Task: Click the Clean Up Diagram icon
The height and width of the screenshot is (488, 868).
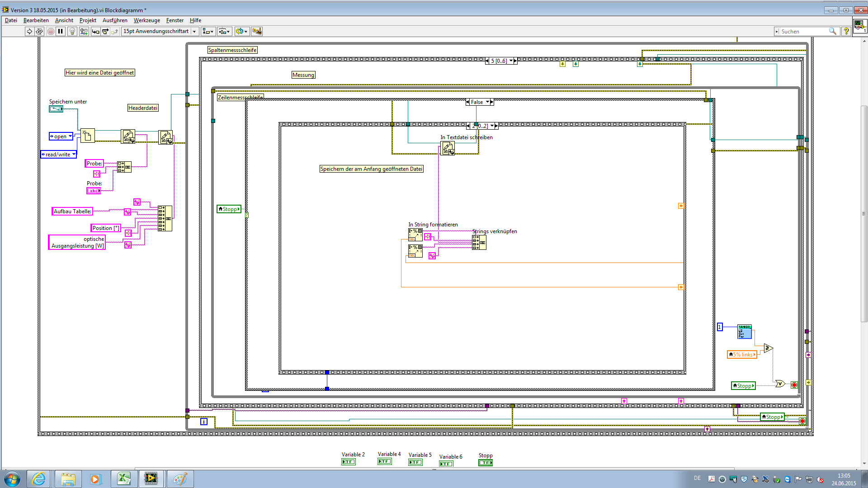Action: click(257, 31)
